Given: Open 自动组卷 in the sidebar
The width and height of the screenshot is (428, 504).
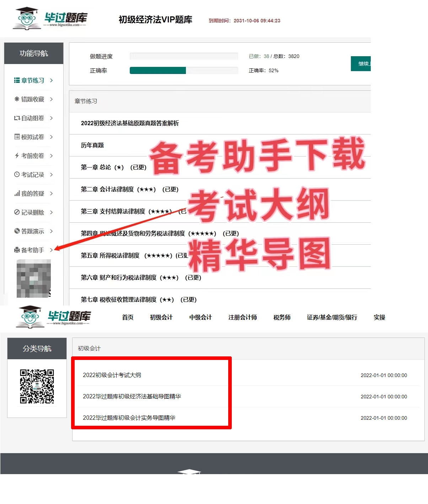Looking at the screenshot, I should click(x=33, y=118).
